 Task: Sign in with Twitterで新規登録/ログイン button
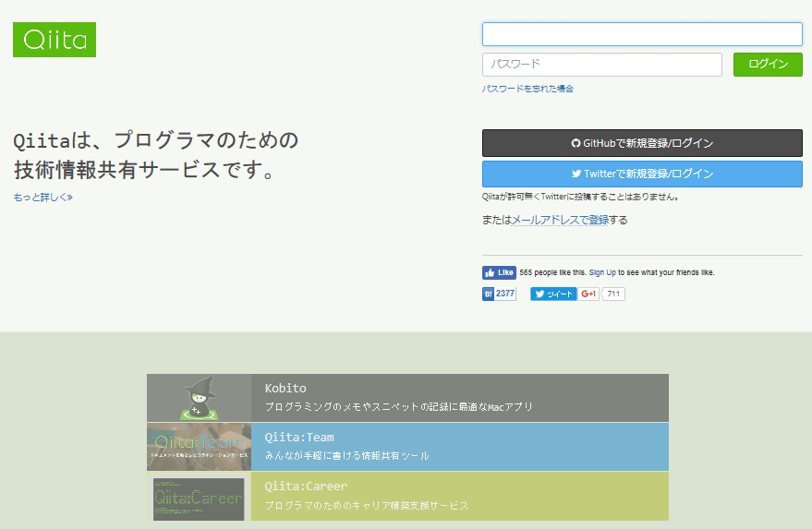click(x=642, y=174)
